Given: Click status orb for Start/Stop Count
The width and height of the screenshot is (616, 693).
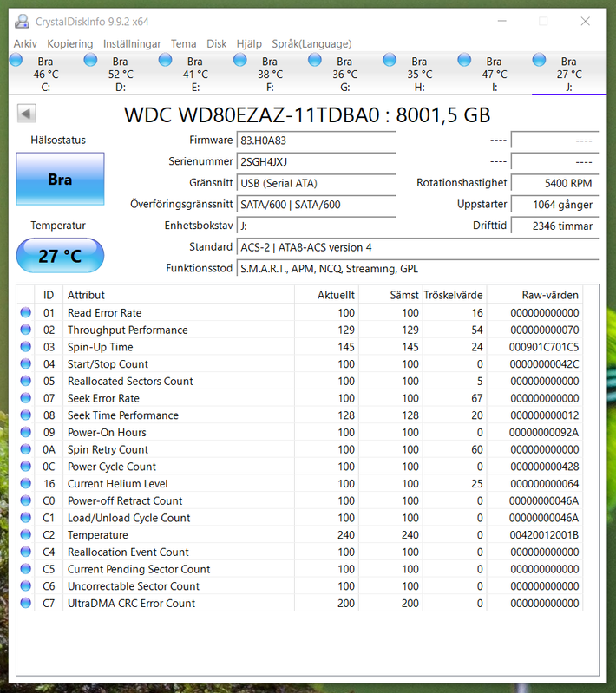Looking at the screenshot, I should click(26, 363).
